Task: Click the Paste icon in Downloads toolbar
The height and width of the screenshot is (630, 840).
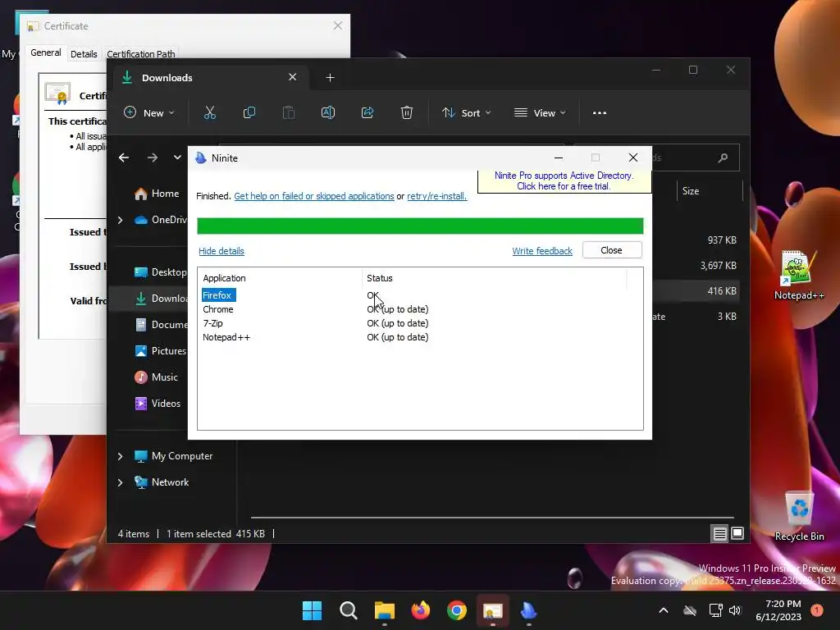Action: point(289,112)
